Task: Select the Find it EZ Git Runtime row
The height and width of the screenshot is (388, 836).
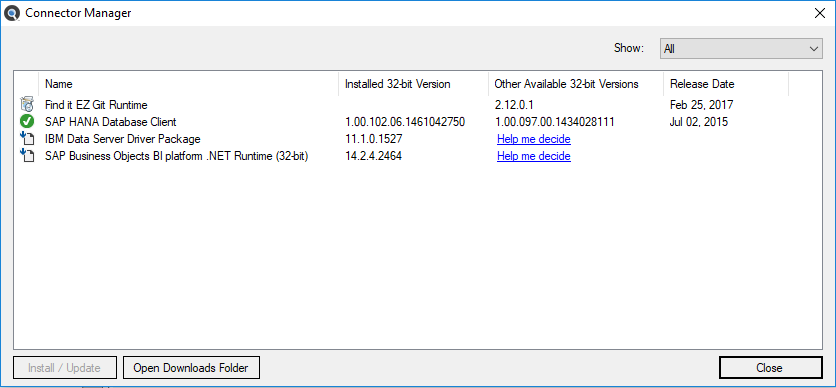Action: [x=417, y=105]
